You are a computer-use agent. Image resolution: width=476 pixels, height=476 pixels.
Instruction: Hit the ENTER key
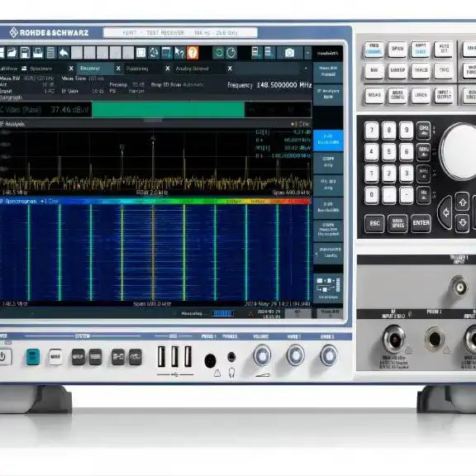(421, 224)
